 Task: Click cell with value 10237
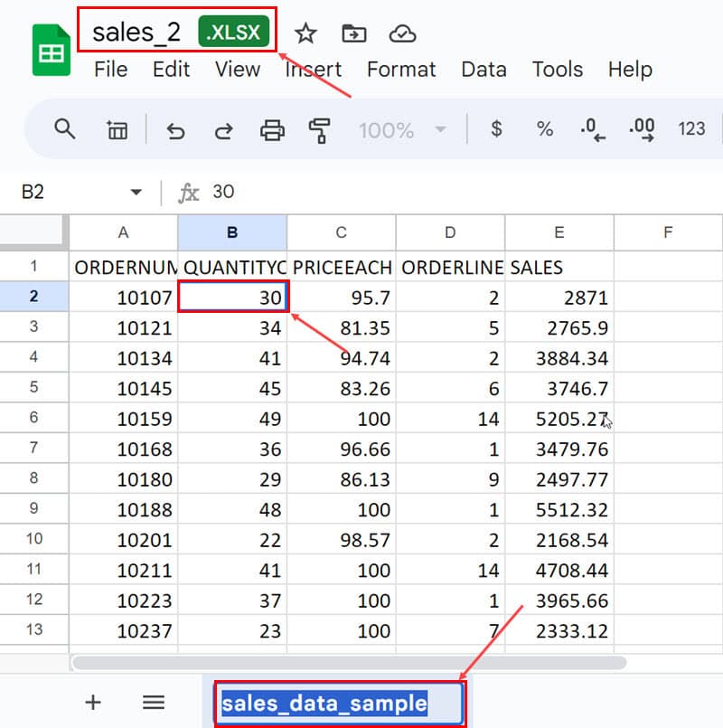tap(124, 630)
